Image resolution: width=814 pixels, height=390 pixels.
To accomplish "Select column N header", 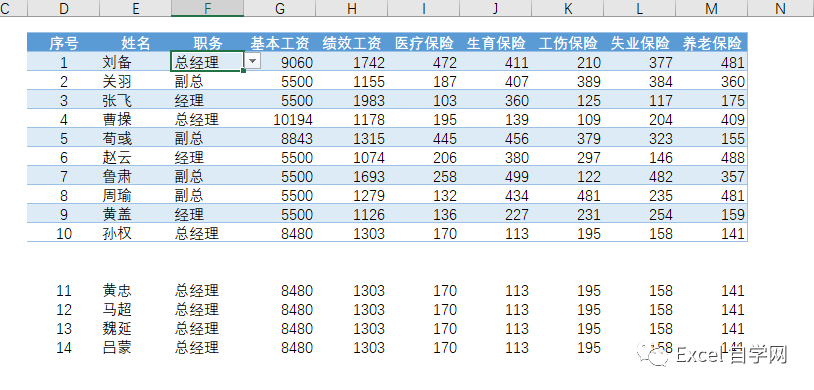I will pyautogui.click(x=780, y=8).
